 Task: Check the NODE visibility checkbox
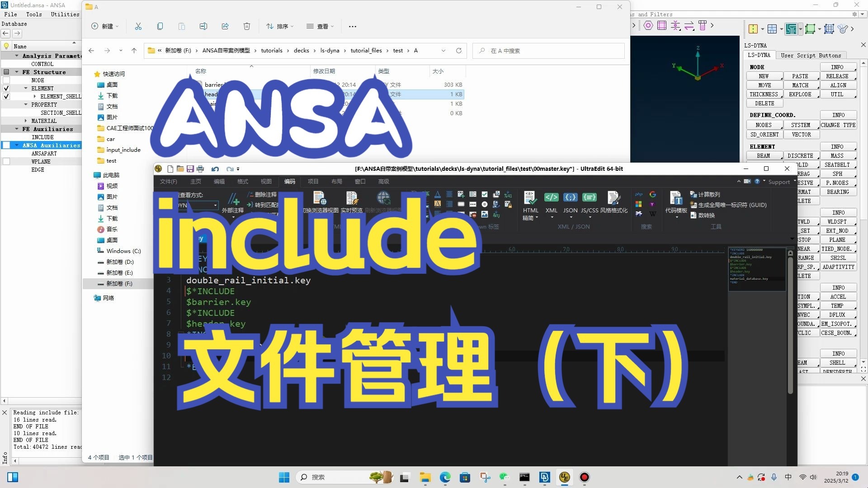(x=6, y=80)
